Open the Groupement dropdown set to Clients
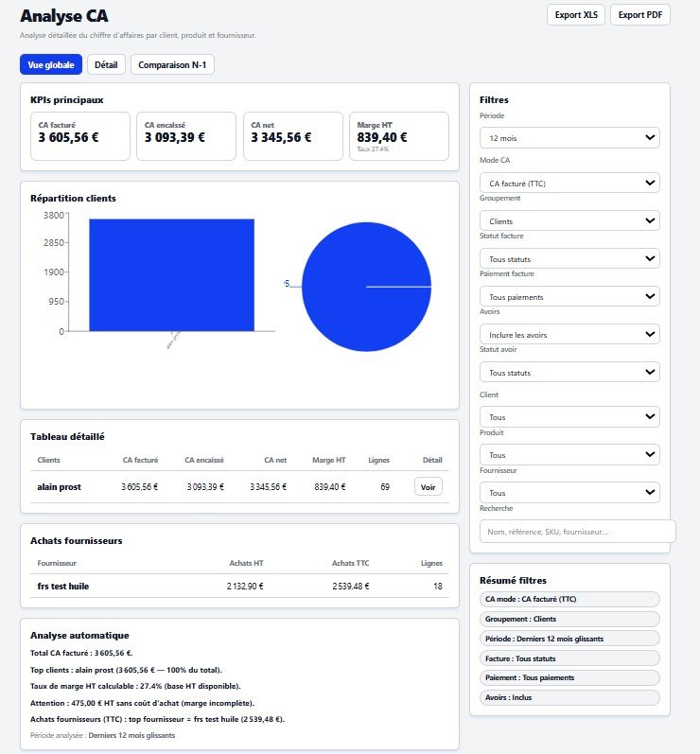 click(569, 220)
